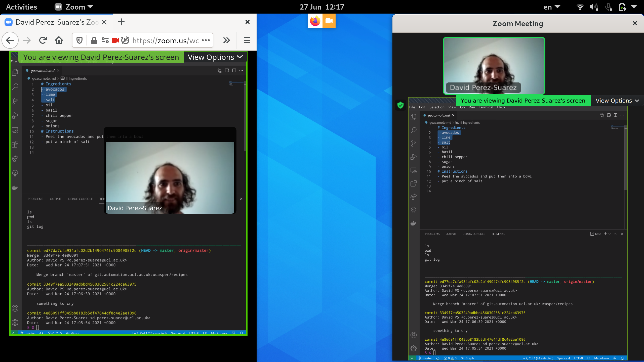Viewport: 644px width, 362px height.
Task: Expand View Options in Zoom Meeting window
Action: (617, 101)
